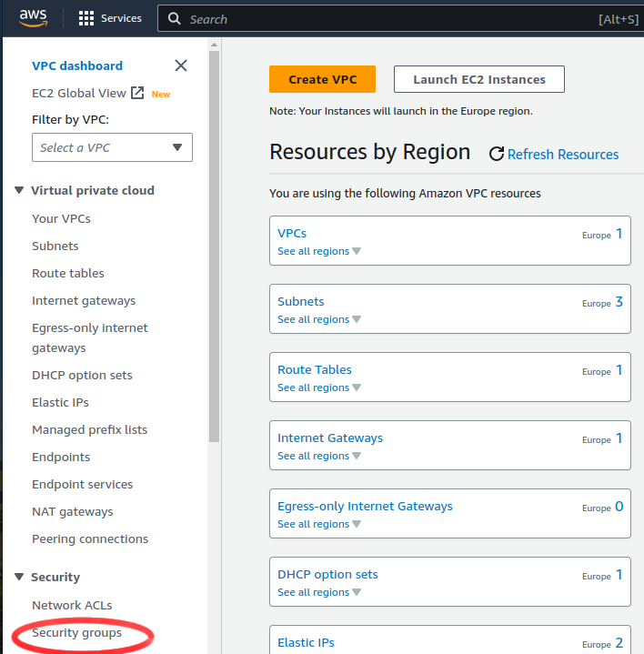The width and height of the screenshot is (644, 654).
Task: Collapse the Security section
Action: coord(19,577)
